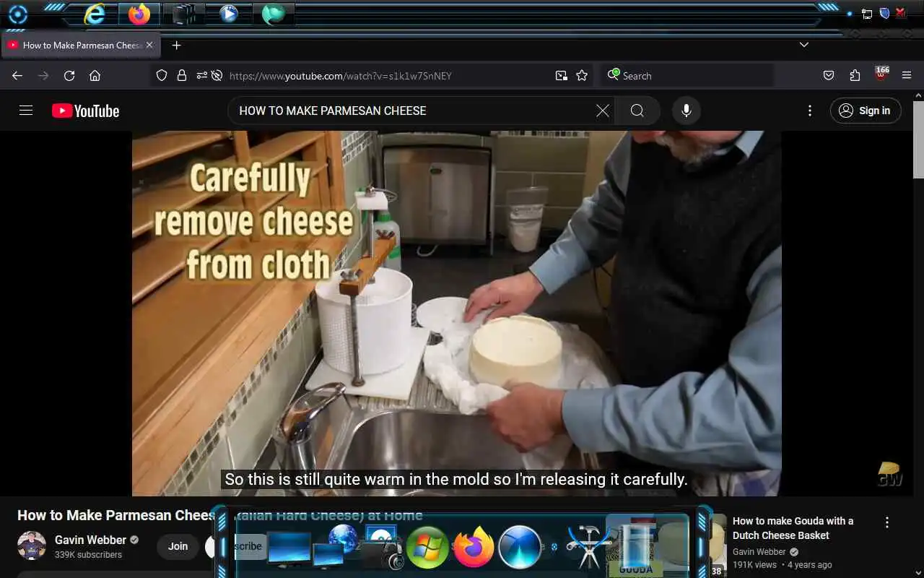Open options for the Gouda video suggestion
The width and height of the screenshot is (924, 578).
tap(887, 522)
